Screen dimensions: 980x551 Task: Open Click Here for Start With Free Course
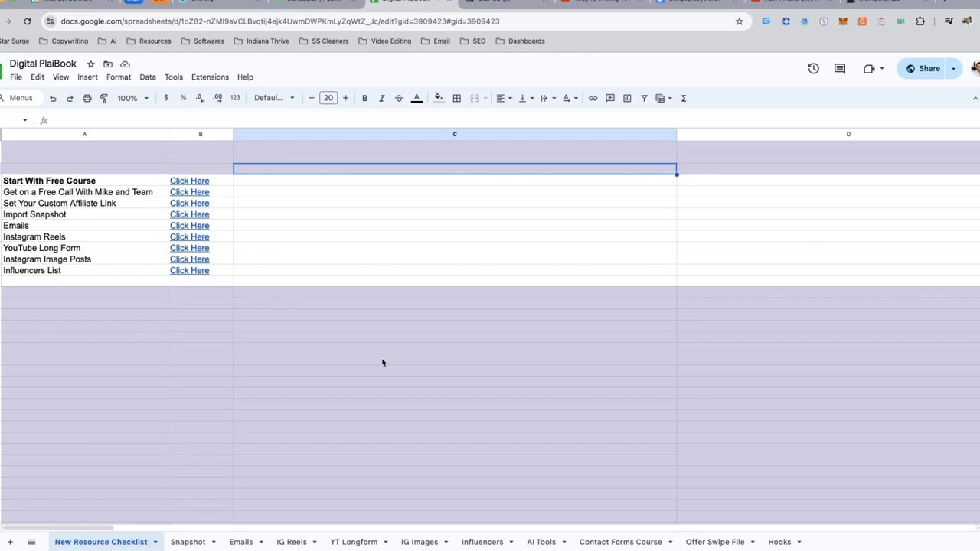[189, 181]
